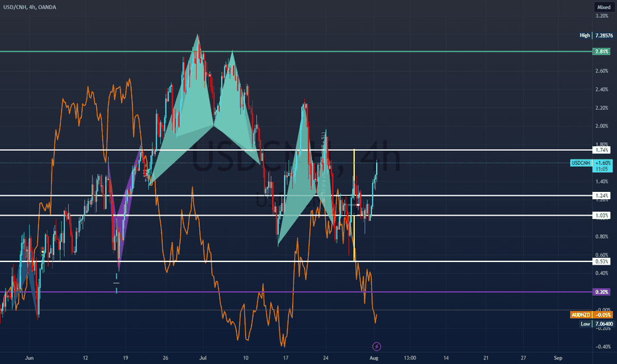
Task: Click the 1.24% horizontal line label
Action: (602, 196)
